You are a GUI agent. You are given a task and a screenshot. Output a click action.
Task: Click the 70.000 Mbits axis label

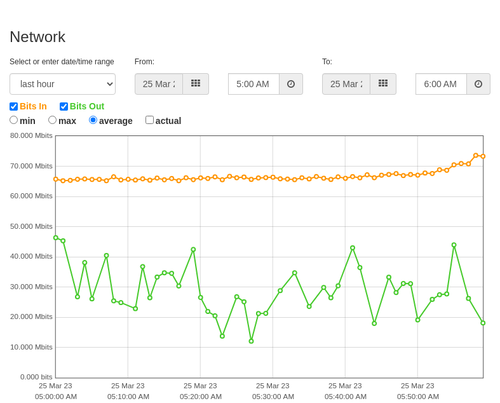[31, 166]
